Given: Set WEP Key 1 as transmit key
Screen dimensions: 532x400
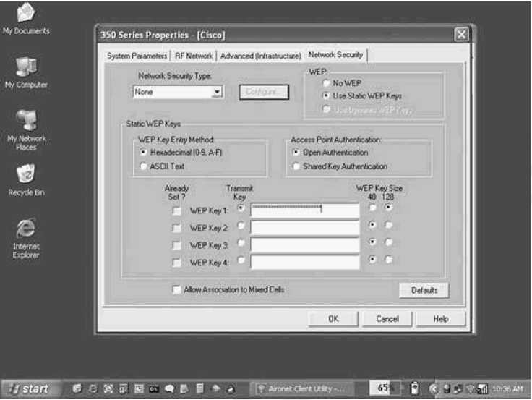Looking at the screenshot, I should [241, 208].
